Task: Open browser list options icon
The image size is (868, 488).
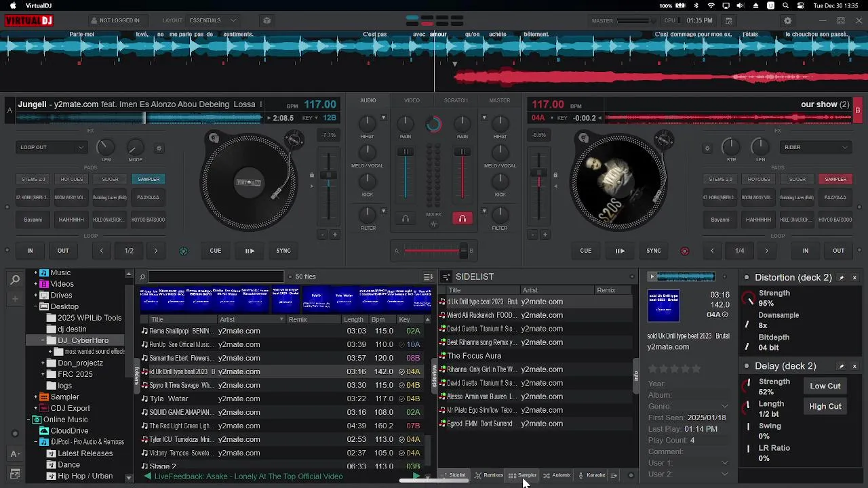Action: [428, 277]
